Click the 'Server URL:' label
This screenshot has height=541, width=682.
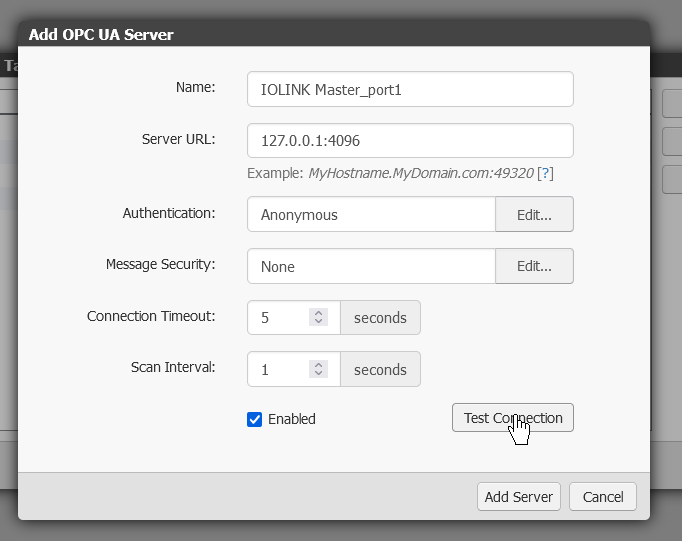pyautogui.click(x=178, y=139)
